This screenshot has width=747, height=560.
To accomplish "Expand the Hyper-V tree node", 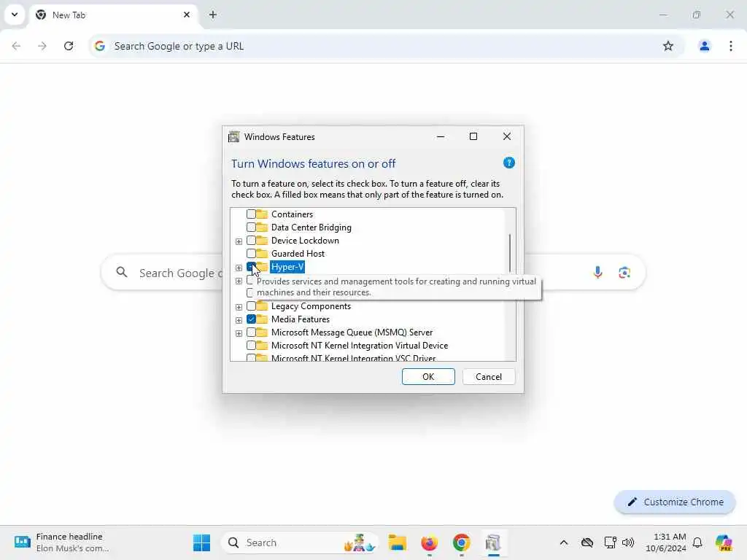I will pyautogui.click(x=239, y=268).
